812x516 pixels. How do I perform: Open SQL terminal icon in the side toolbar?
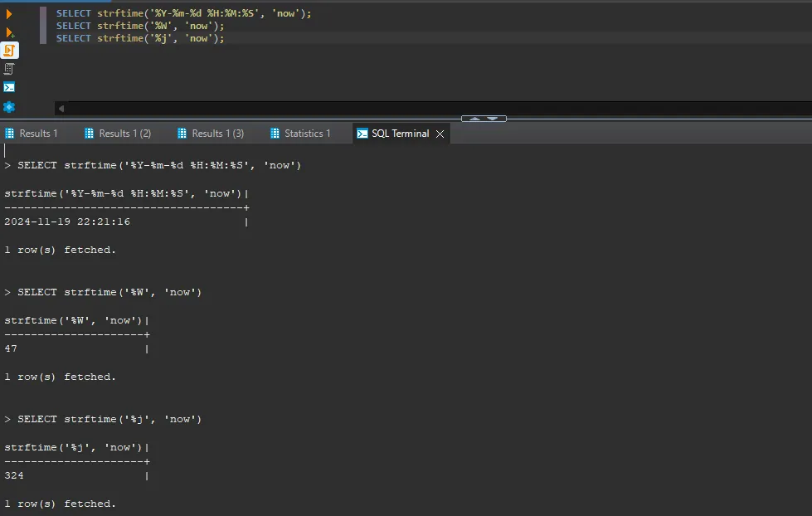tap(9, 87)
